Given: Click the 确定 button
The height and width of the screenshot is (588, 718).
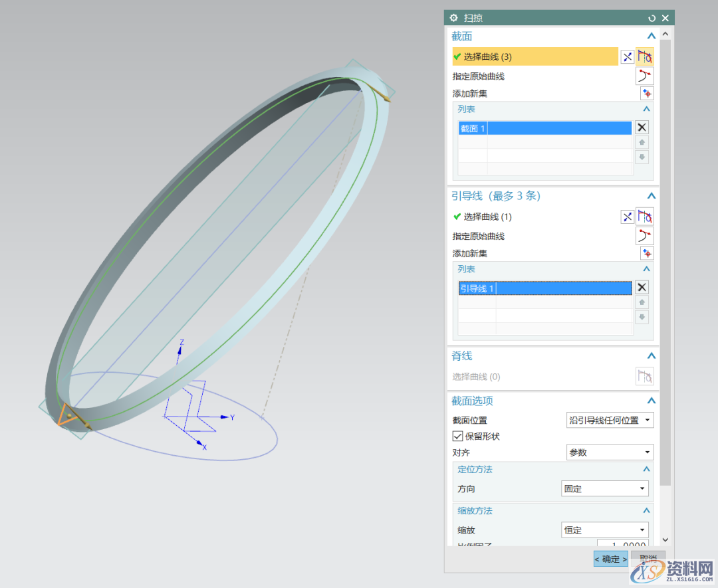Looking at the screenshot, I should 610,559.
